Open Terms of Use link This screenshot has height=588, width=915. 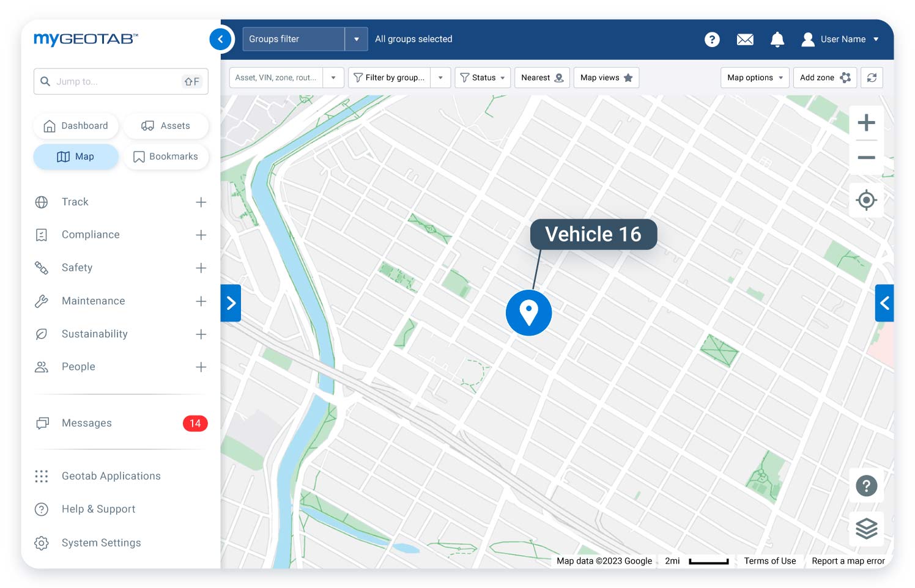[770, 561]
